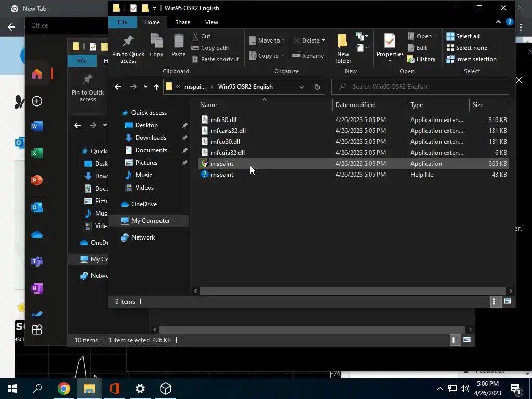Viewport: 532px width, 399px height.
Task: Select Downloads in navigation pane
Action: pyautogui.click(x=151, y=138)
